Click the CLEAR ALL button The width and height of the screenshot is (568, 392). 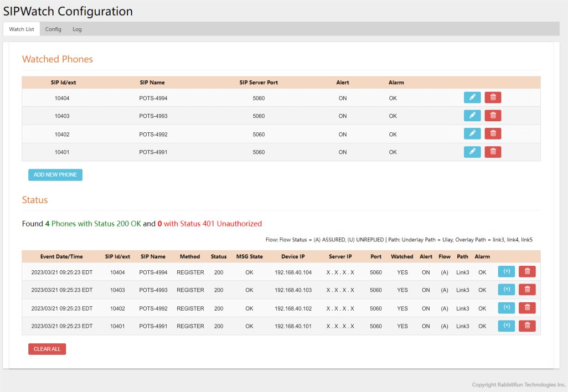47,349
